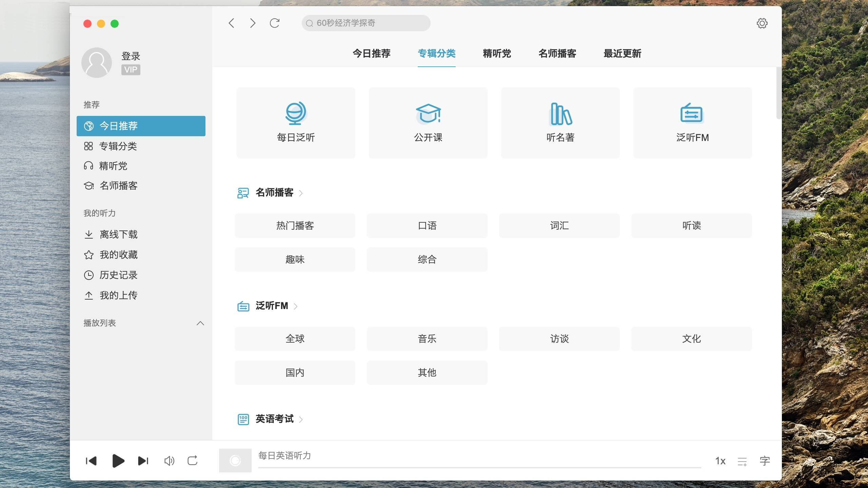868x488 pixels.
Task: Toggle subtitles with the 字 button
Action: pyautogui.click(x=765, y=461)
